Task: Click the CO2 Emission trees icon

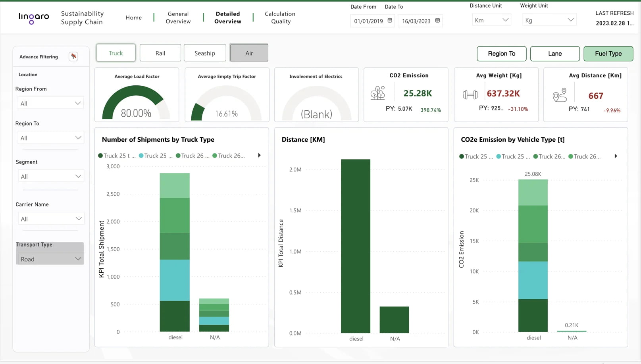Action: (377, 93)
